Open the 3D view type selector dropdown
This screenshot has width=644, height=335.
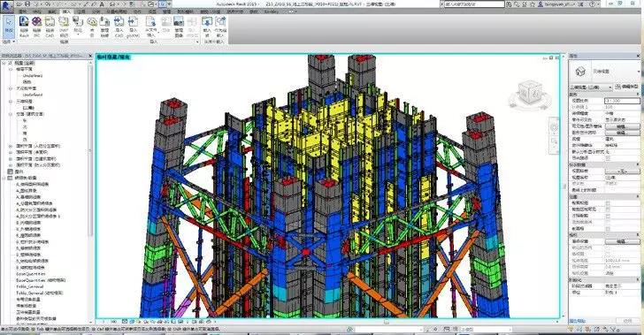pyautogui.click(x=591, y=87)
